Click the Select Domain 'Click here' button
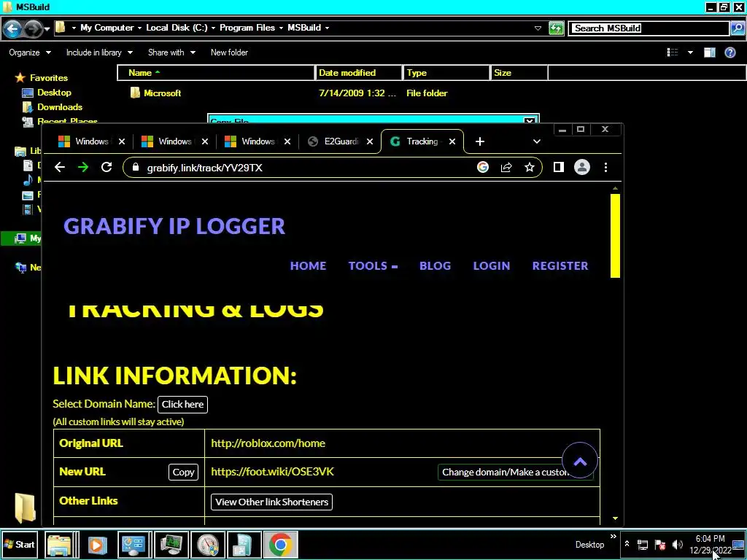 pyautogui.click(x=182, y=404)
